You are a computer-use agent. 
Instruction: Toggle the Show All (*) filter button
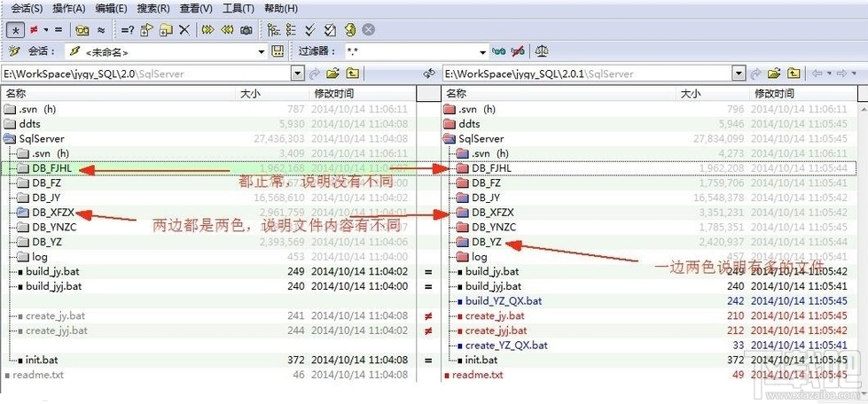15,30
